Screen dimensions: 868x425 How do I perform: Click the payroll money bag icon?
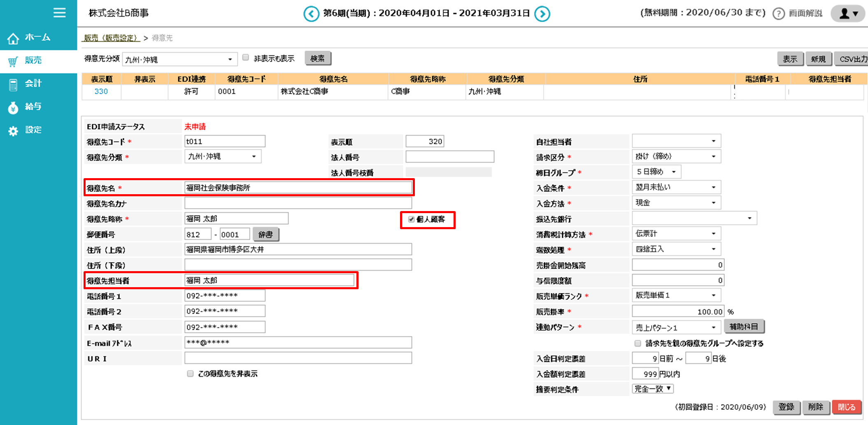click(13, 107)
